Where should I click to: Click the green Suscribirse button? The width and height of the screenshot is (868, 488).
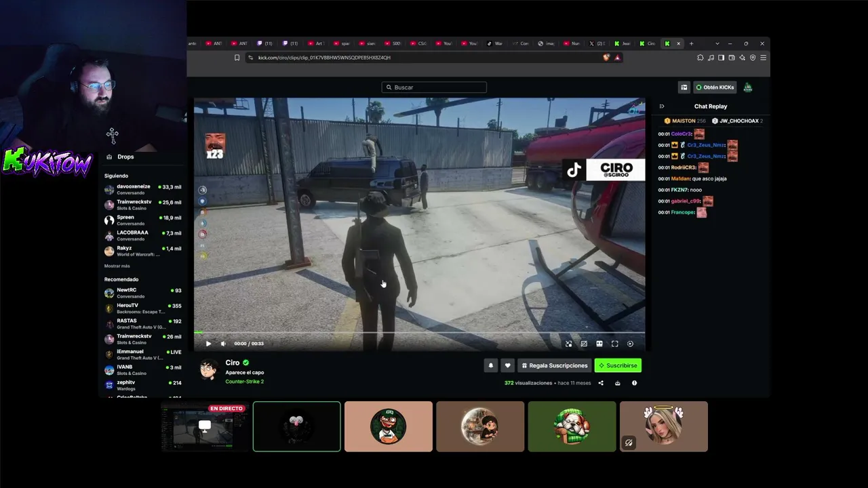(618, 365)
